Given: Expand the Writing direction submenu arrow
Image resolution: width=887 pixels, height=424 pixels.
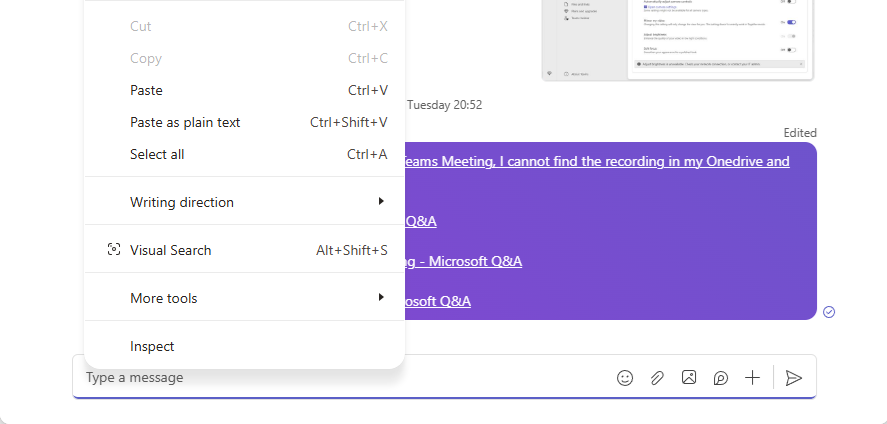Looking at the screenshot, I should pos(381,201).
